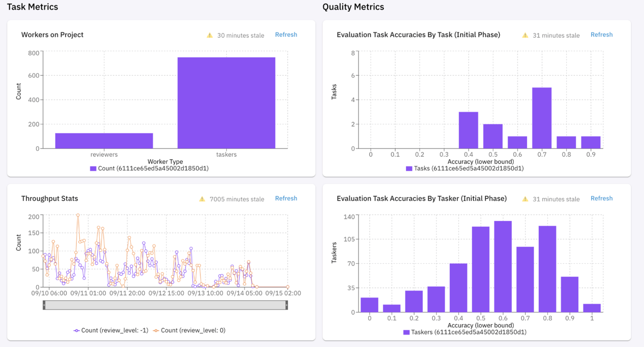The image size is (644, 347).
Task: Click warning icon on Accuracies By Tasker card
Action: [x=525, y=199]
